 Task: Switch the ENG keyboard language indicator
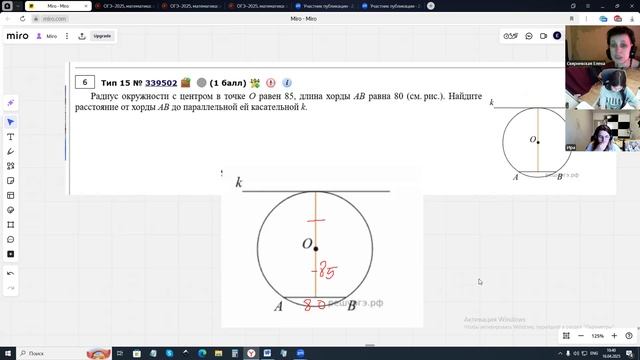594,353
